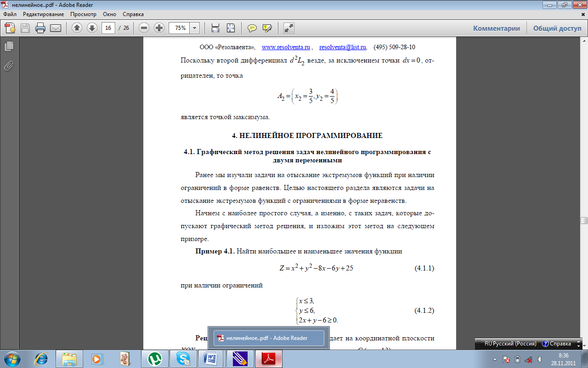The height and width of the screenshot is (368, 588).
Task: Click the battery power tray icon
Action: pos(517,359)
